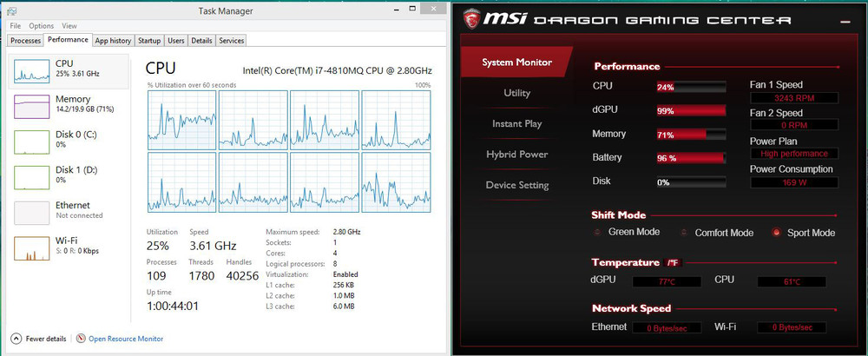Click the 3.61 GHz speed value
868x356 pixels.
point(213,246)
